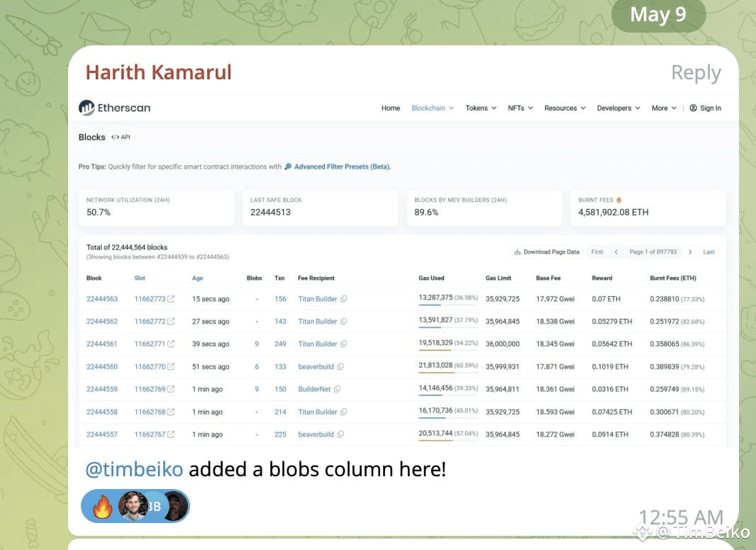Open external link icon for slot 11662768
Screen dimensions: 756x550
coord(171,412)
